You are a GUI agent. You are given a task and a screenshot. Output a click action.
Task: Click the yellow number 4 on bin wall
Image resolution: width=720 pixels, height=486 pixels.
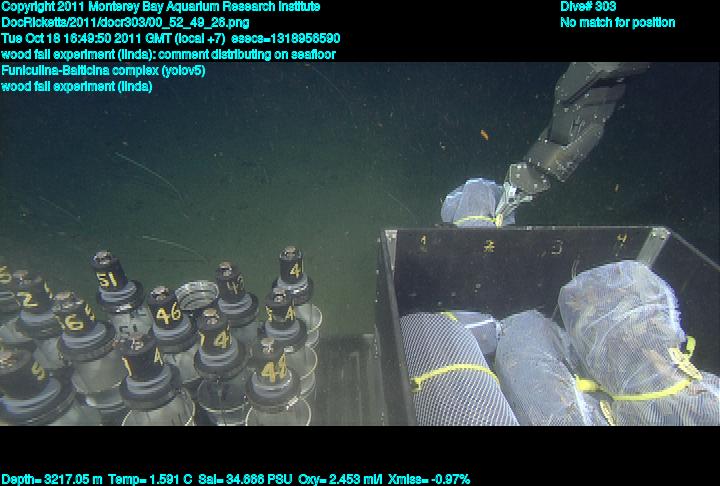point(619,240)
